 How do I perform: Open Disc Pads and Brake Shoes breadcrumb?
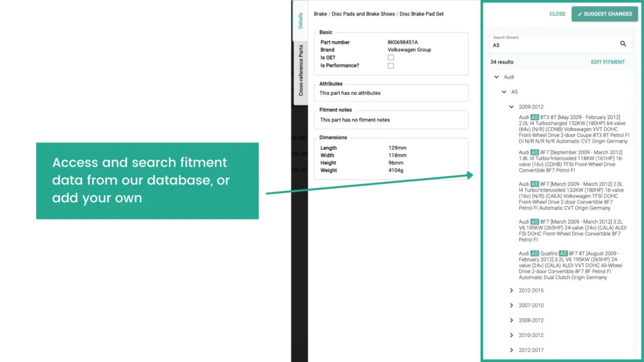(364, 14)
